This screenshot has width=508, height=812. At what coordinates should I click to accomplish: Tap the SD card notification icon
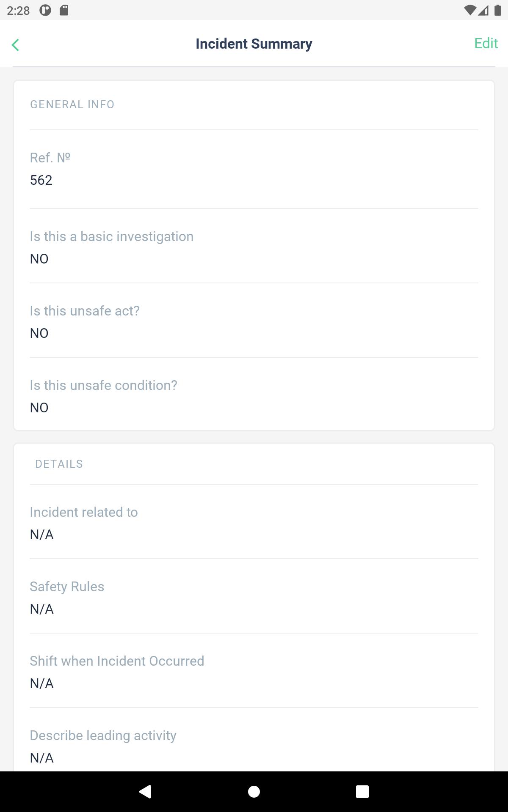pos(64,10)
